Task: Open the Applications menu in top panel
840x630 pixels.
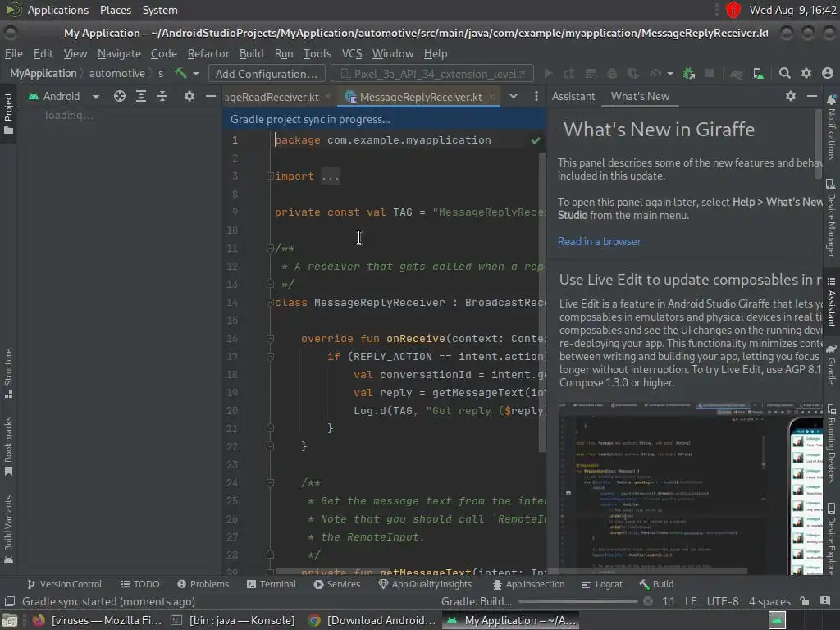Action: click(58, 10)
